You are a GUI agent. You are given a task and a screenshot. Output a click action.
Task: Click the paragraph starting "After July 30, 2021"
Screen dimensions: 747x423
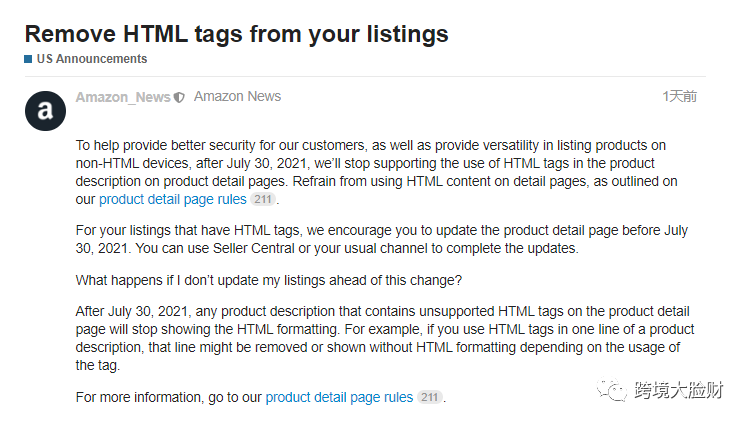(380, 338)
